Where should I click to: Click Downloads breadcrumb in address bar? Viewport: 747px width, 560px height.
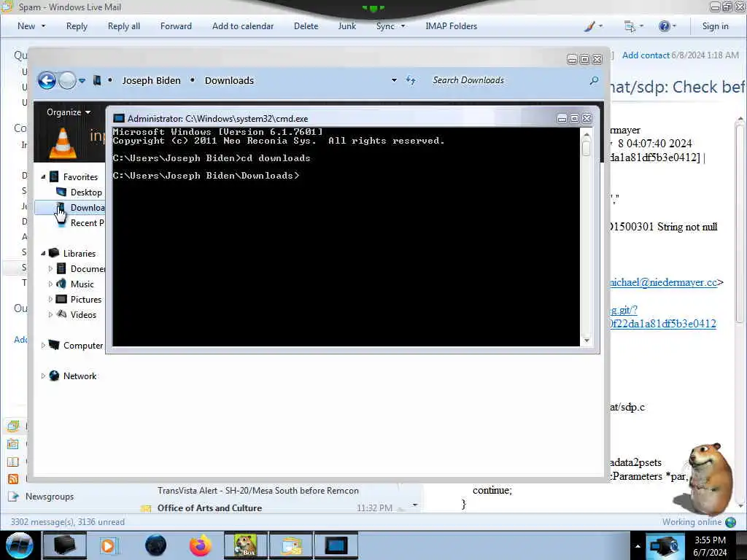pos(229,80)
